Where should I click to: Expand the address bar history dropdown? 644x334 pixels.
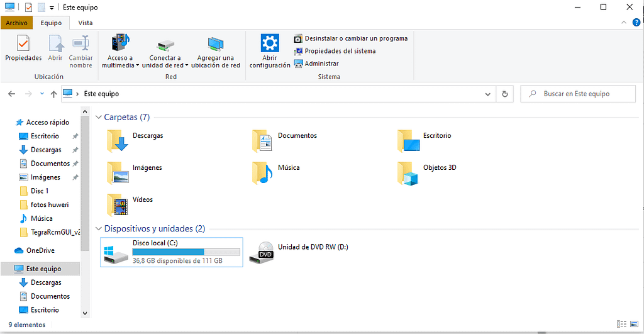(x=487, y=94)
